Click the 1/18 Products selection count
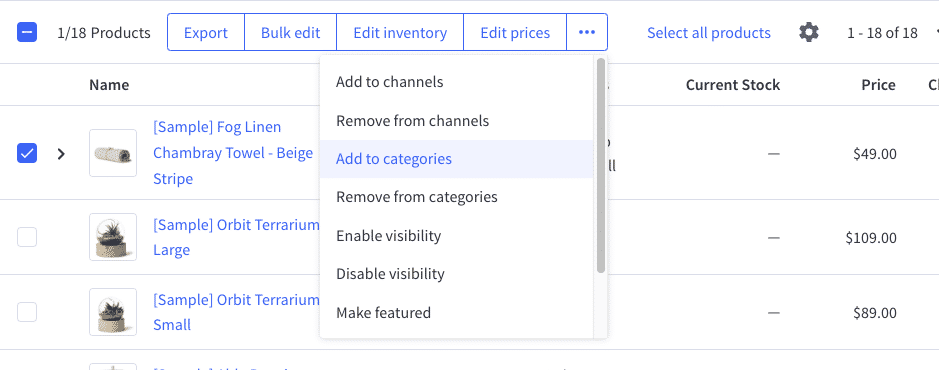 coord(104,32)
